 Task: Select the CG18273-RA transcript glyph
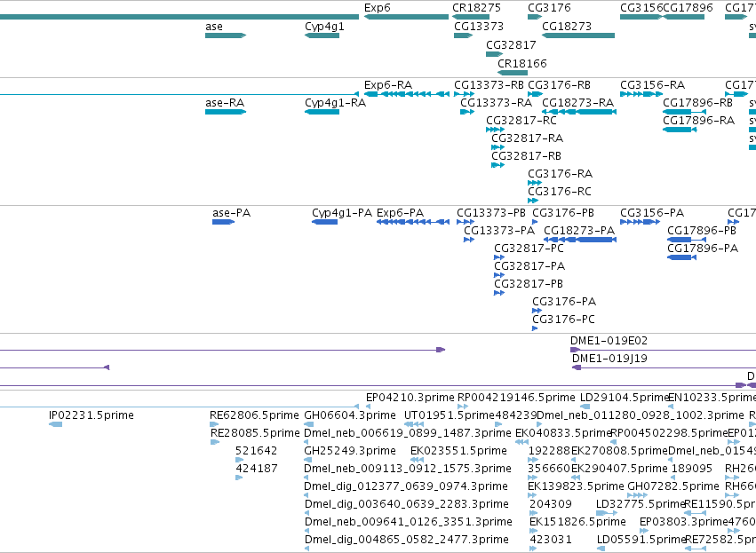pos(579,112)
